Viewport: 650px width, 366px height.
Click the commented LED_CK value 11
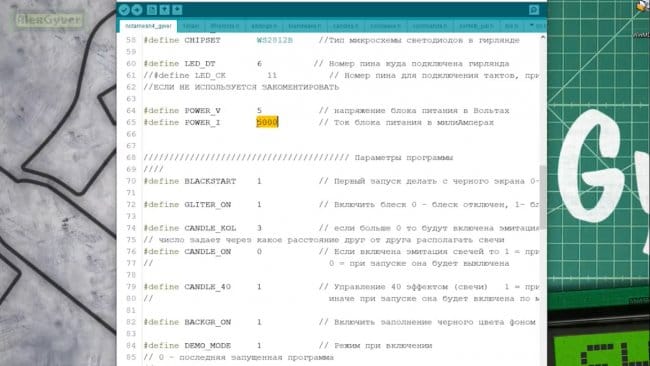click(x=272, y=75)
